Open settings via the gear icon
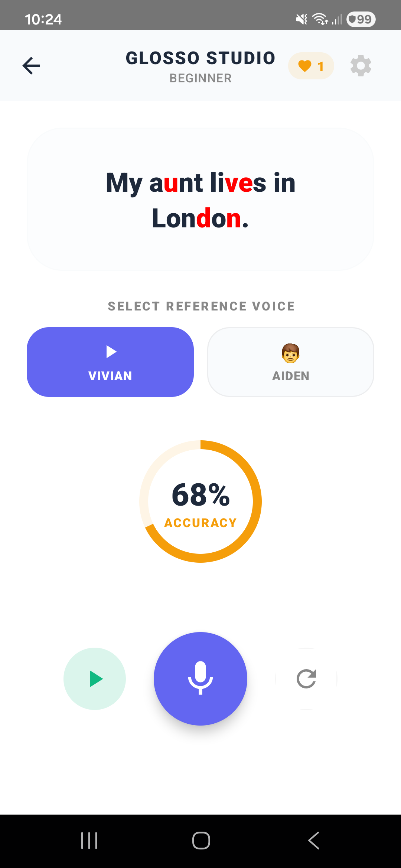401x868 pixels. click(361, 66)
